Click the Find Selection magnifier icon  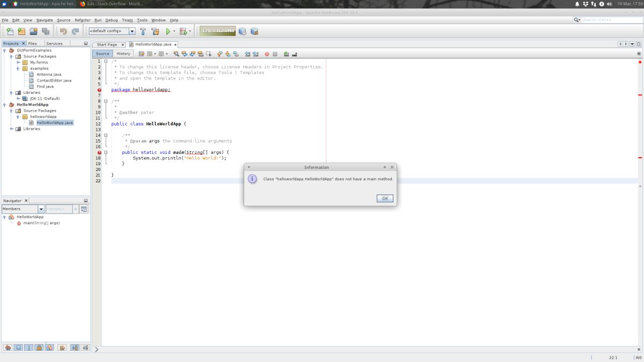point(176,54)
